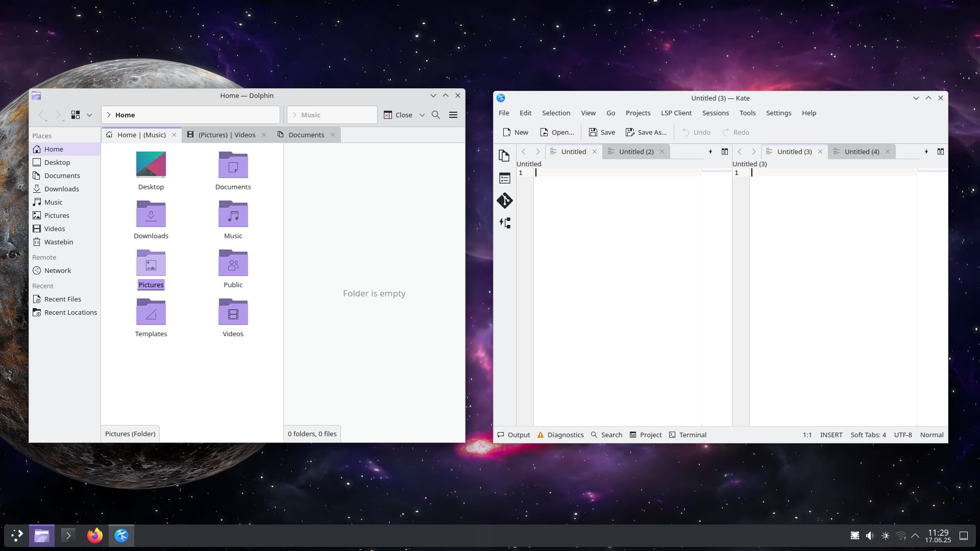
Task: Select the Documents folder icon in file view
Action: [x=233, y=164]
